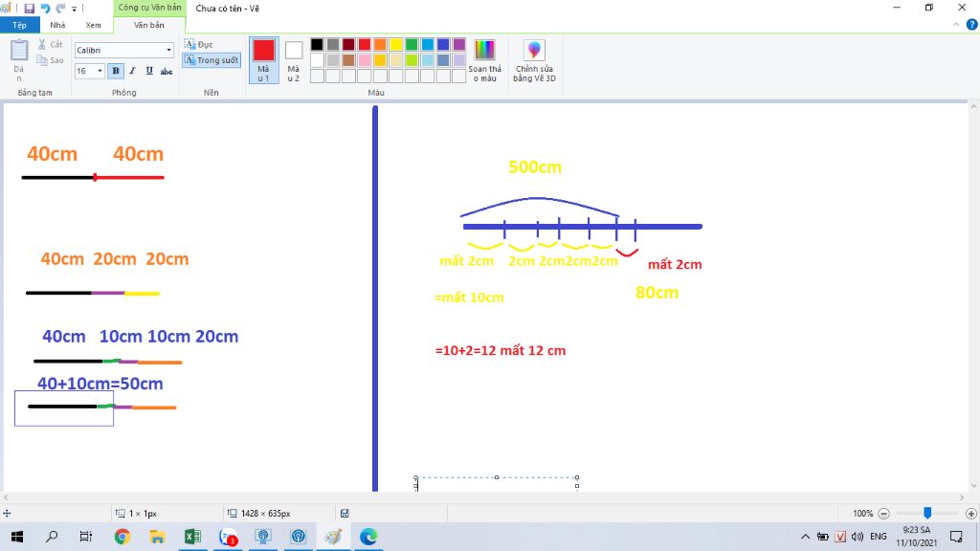This screenshot has width=980, height=551.
Task: Open the notification center icon
Action: 956,537
